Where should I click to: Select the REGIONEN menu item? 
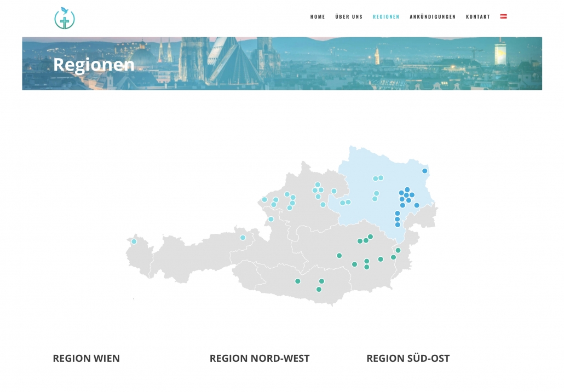386,16
